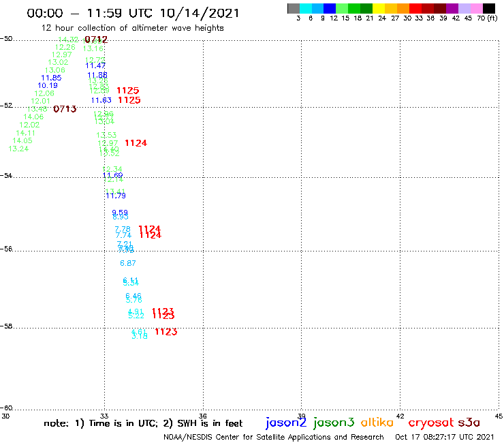Click the gray swatch in the color scale
Viewport: 504px width, 443px height.
(x=294, y=8)
